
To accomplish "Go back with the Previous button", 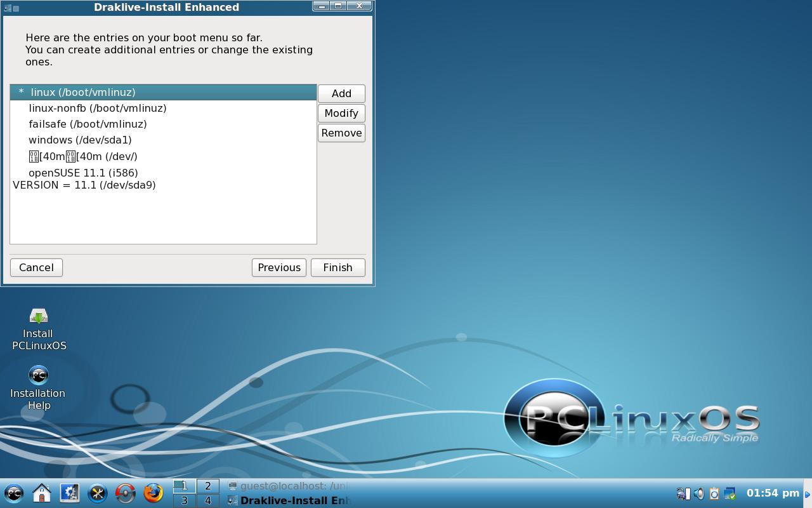I will click(279, 267).
